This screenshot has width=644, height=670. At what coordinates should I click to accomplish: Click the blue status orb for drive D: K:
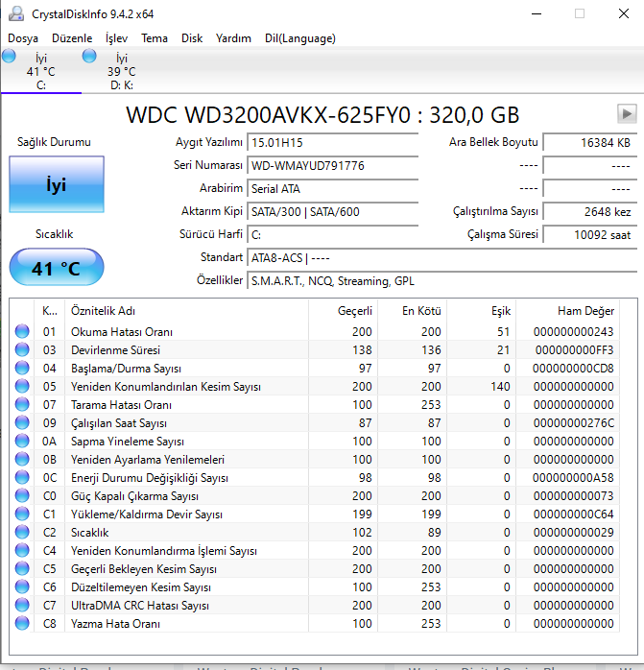89,56
